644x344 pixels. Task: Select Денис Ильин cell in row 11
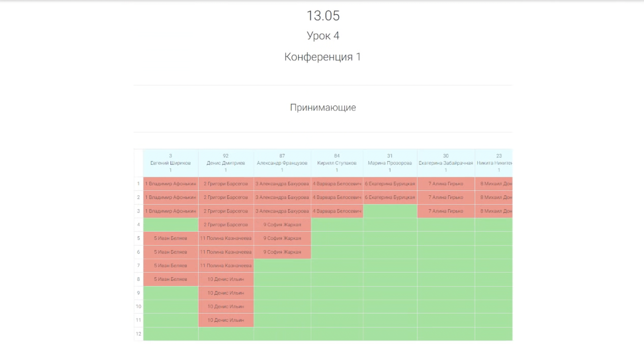pos(226,320)
